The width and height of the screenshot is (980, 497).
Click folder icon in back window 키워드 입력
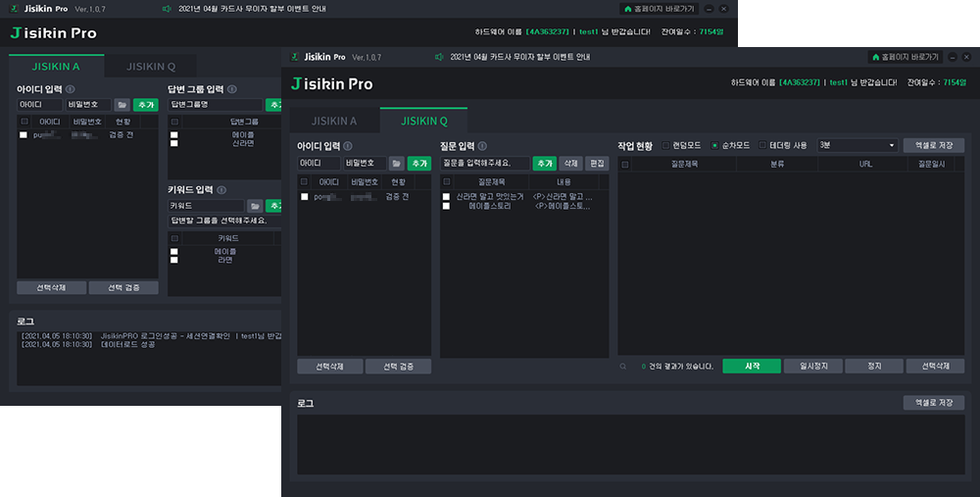click(255, 206)
